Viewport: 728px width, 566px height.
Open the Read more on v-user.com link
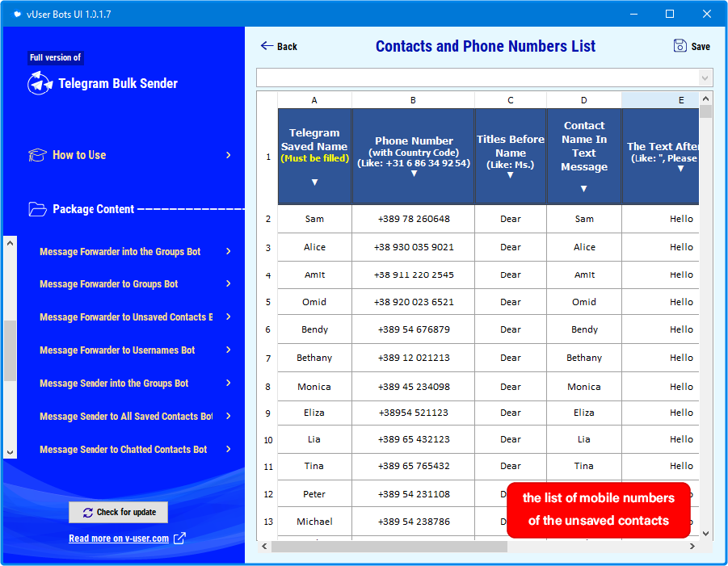tap(119, 539)
